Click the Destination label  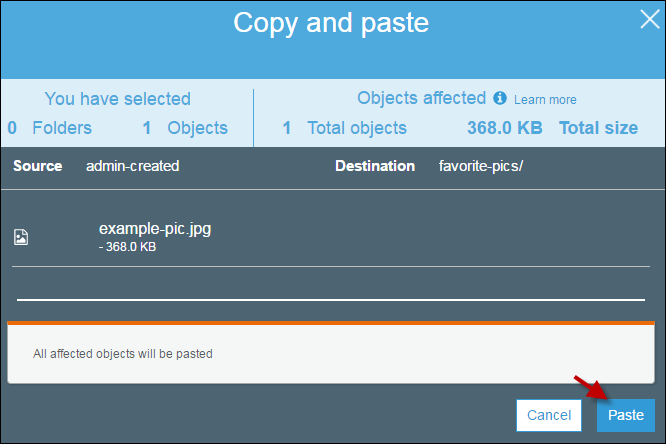click(375, 166)
